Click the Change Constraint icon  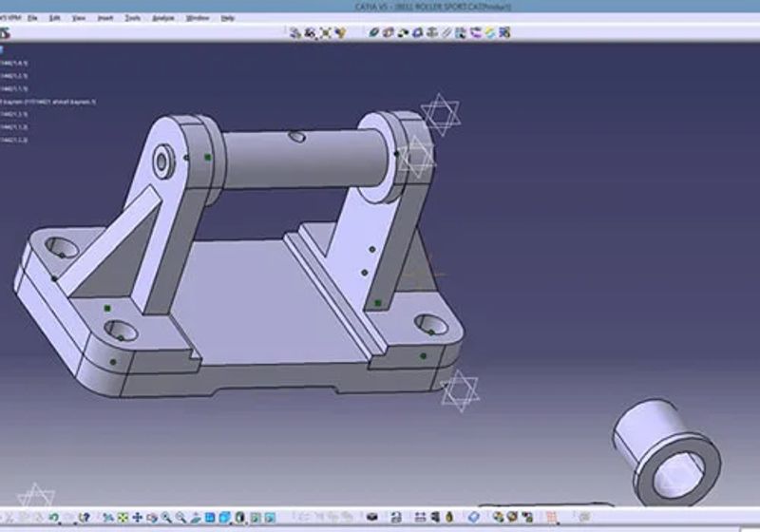tap(490, 32)
